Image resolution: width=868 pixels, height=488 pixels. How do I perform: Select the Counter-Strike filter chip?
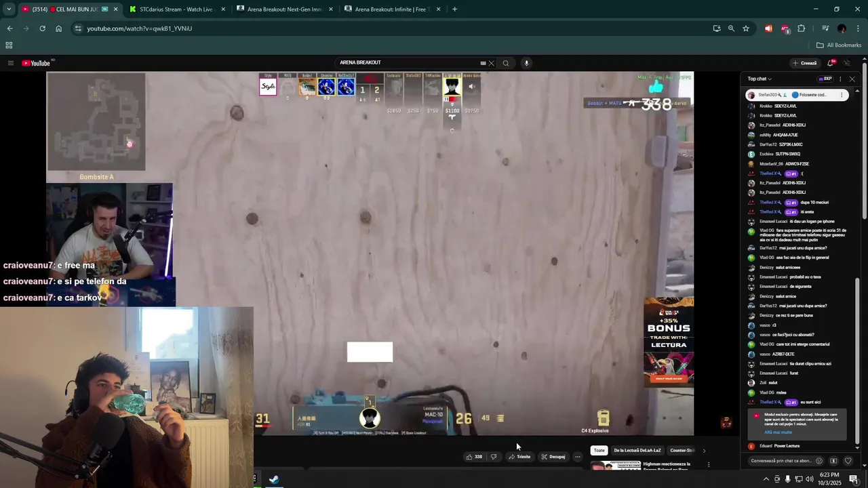682,450
